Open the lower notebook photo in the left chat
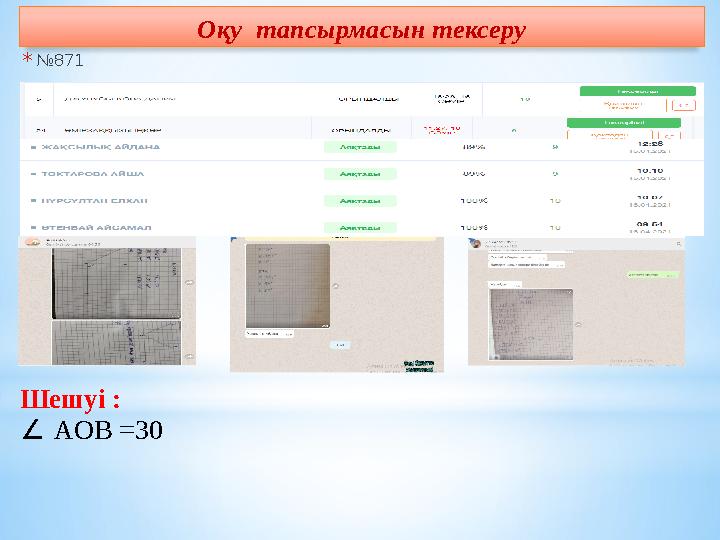 [x=117, y=343]
